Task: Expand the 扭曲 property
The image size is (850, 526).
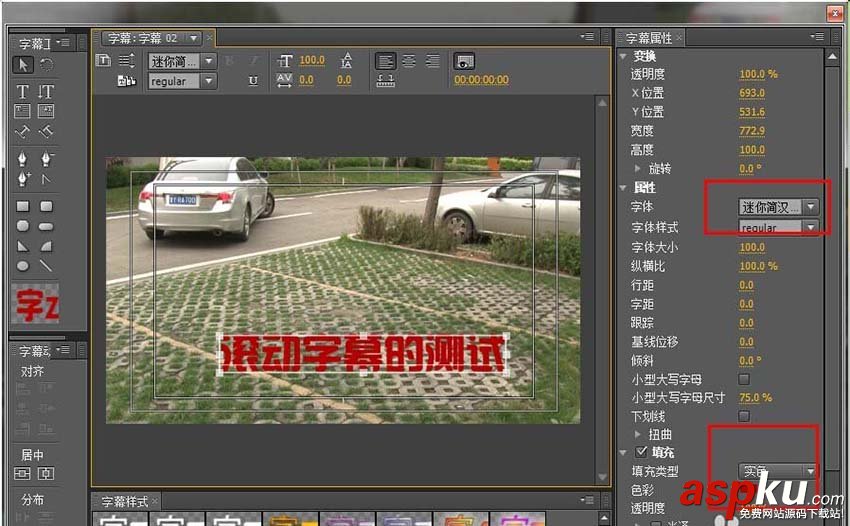Action: (638, 434)
